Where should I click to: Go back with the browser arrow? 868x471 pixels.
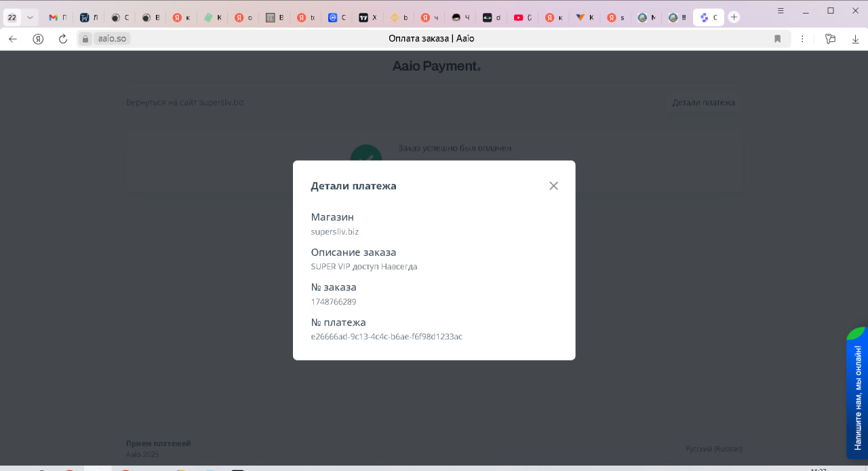tap(12, 39)
